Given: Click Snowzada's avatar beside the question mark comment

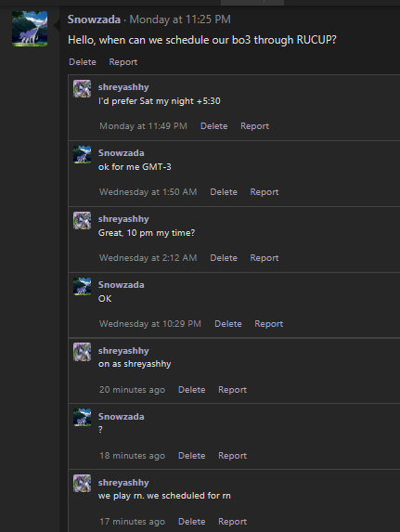Looking at the screenshot, I should 82,418.
